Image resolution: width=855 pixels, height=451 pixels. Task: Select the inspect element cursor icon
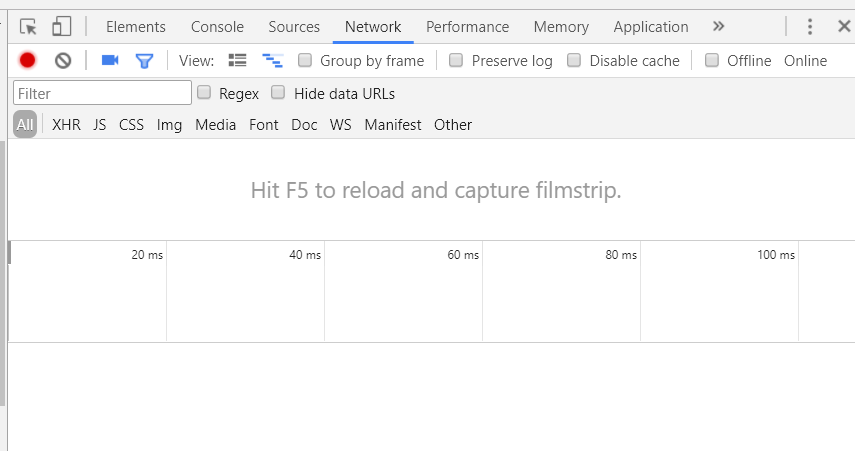click(28, 27)
